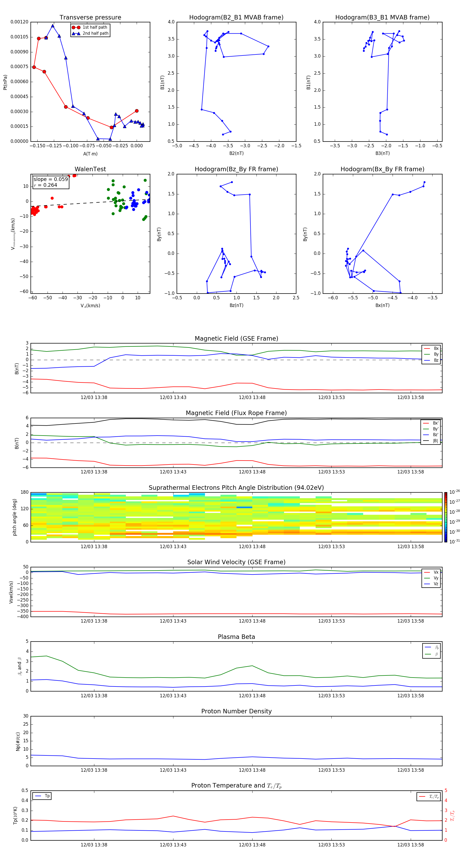Click the pitch angle spectrogram heatmap
473x868 pixels.
click(236, 517)
